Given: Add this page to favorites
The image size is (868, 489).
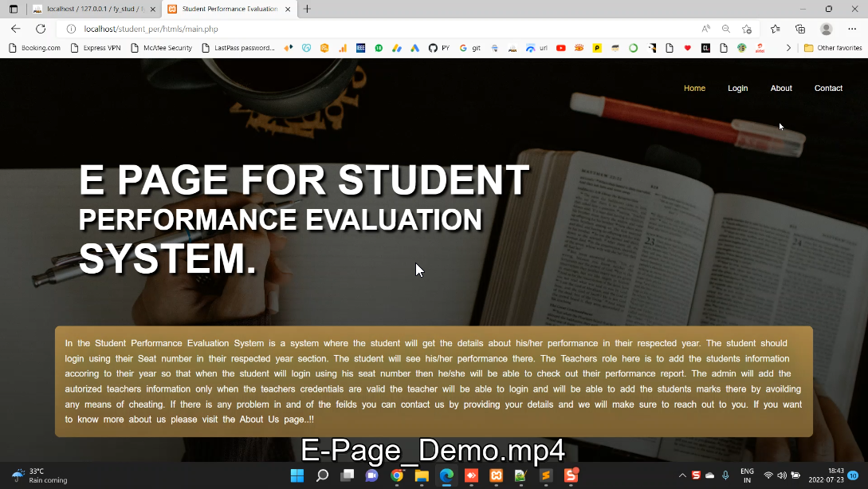Looking at the screenshot, I should pyautogui.click(x=747, y=29).
